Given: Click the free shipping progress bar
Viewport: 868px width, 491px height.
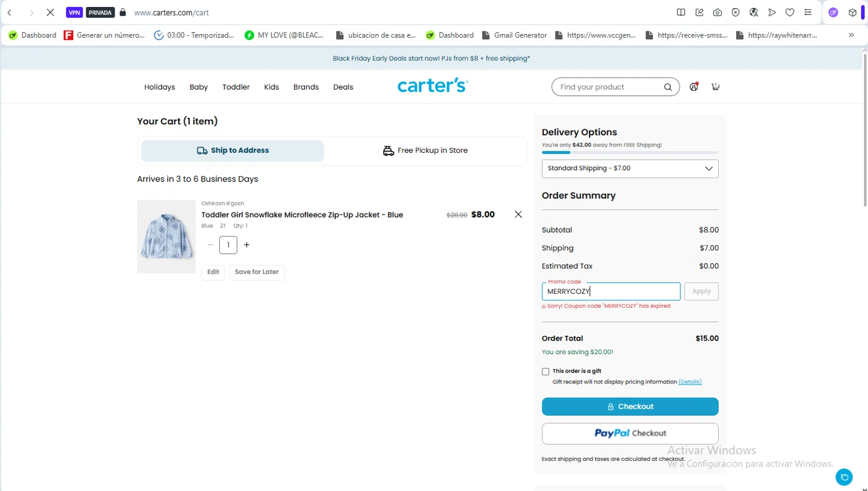Looking at the screenshot, I should tap(630, 153).
